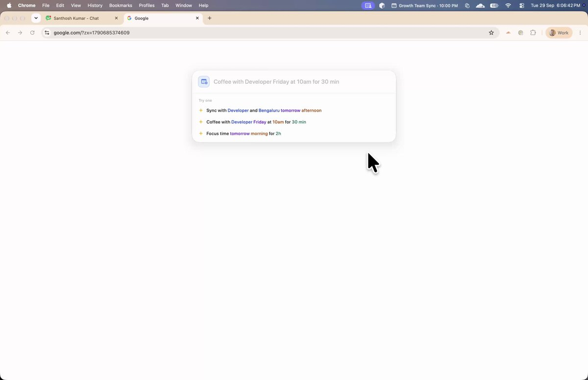588x380 pixels.
Task: Open the Extensions puzzle piece menu
Action: tap(533, 33)
